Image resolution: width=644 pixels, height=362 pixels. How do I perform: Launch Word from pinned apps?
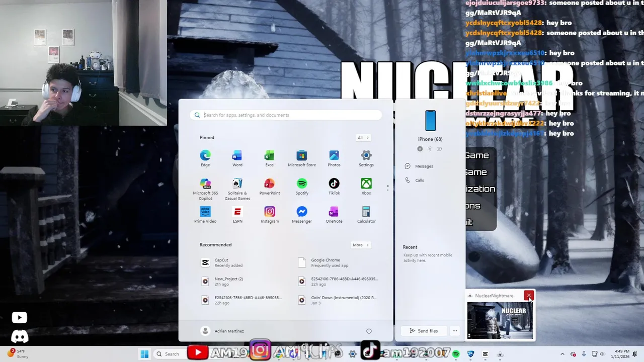(237, 158)
